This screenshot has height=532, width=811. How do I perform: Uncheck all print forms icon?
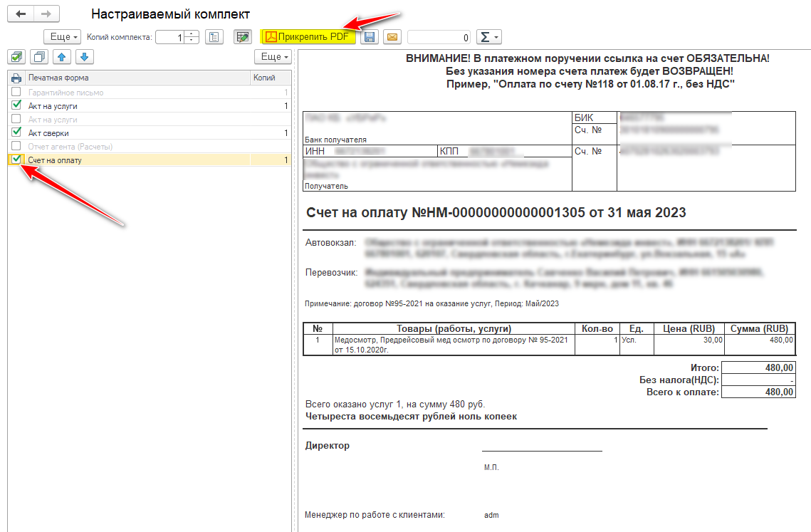(39, 57)
